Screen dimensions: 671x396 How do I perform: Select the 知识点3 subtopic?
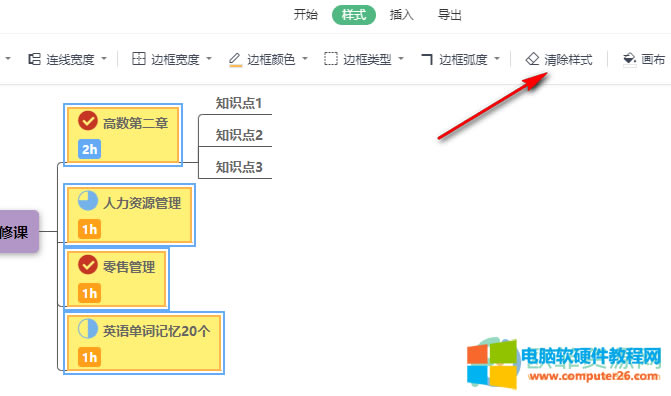click(x=239, y=167)
